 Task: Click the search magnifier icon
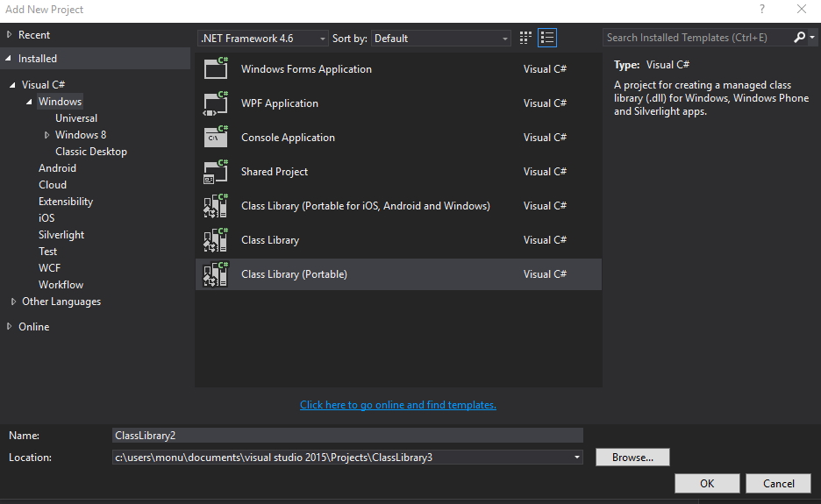click(x=799, y=38)
